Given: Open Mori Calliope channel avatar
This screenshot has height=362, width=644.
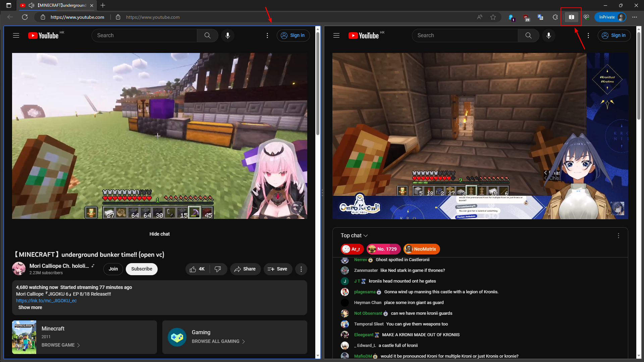Looking at the screenshot, I should point(19,269).
